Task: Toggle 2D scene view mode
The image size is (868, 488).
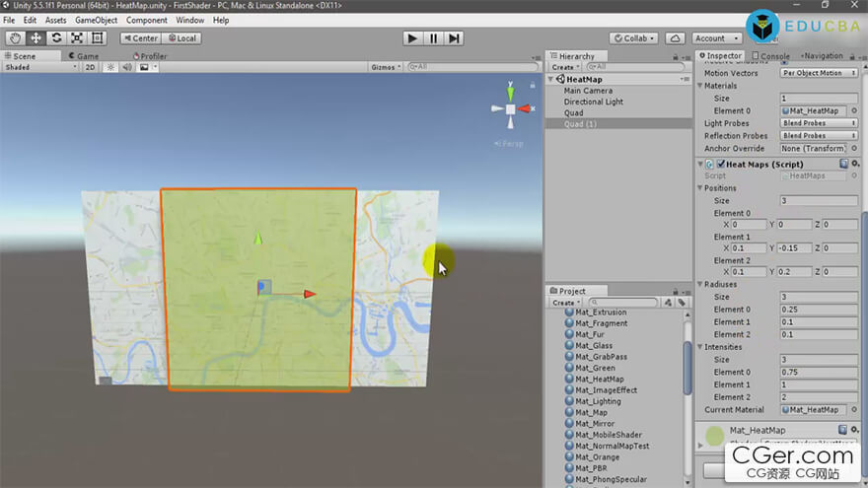Action: tap(90, 67)
